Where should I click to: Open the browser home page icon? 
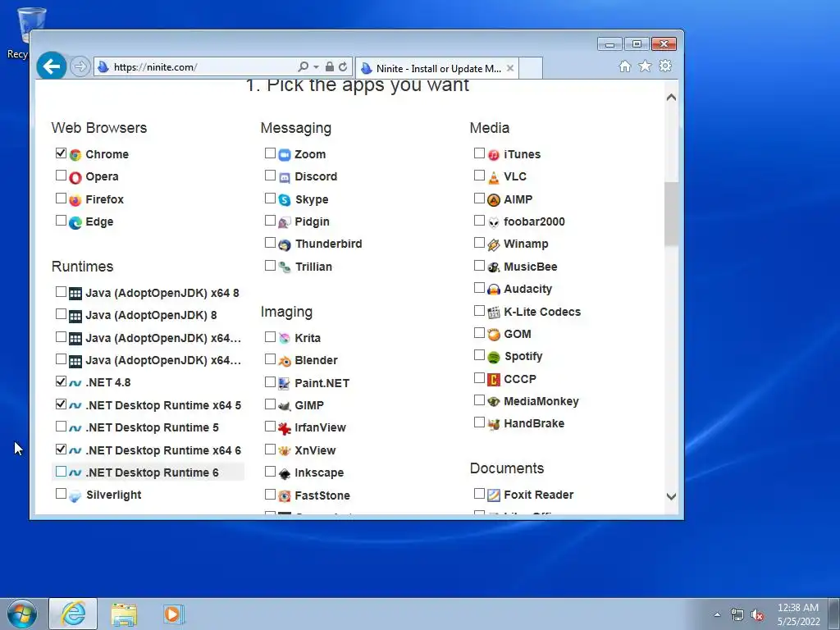click(x=624, y=66)
